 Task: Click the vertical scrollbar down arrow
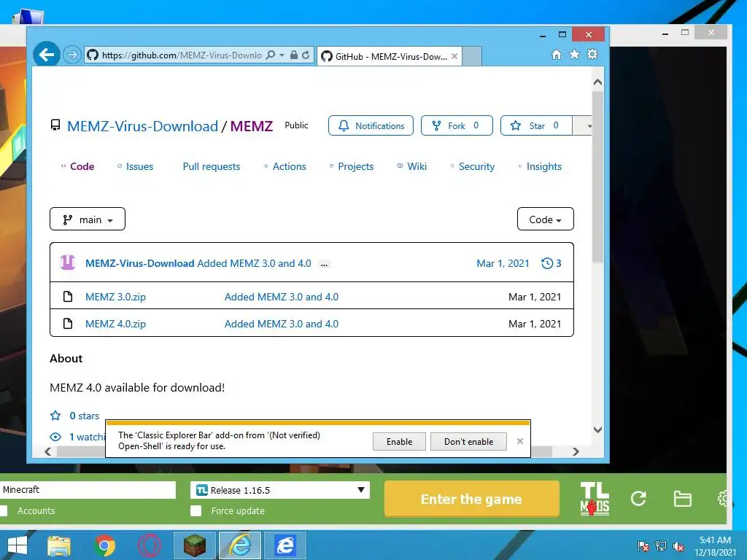598,429
